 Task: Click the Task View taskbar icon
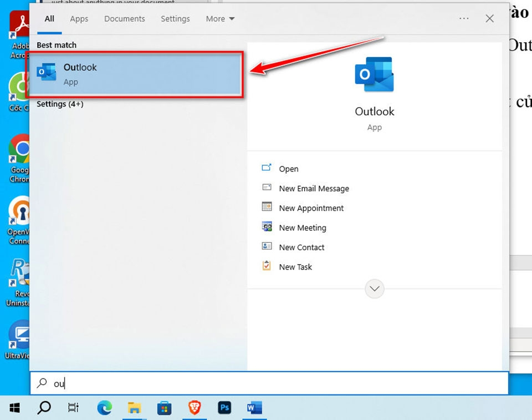73,408
